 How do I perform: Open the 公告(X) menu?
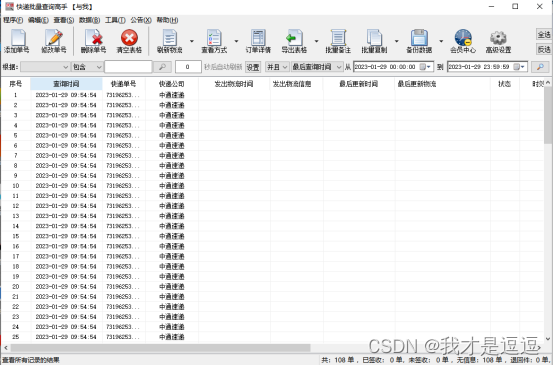click(141, 20)
